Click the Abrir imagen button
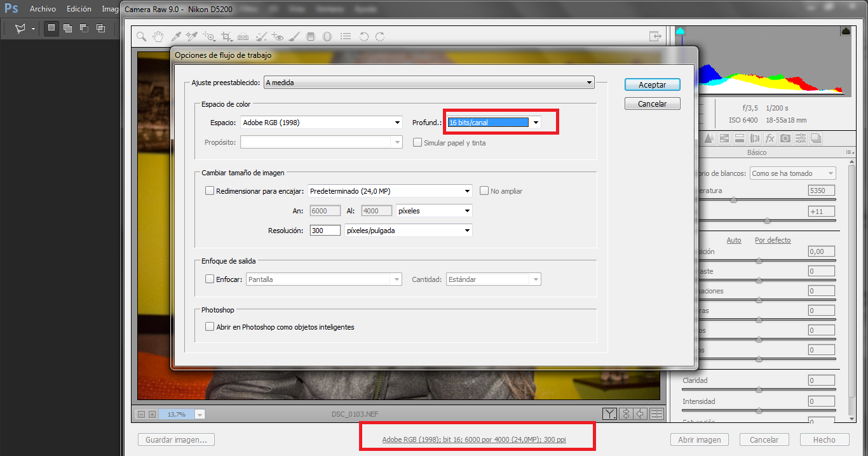 [700, 439]
